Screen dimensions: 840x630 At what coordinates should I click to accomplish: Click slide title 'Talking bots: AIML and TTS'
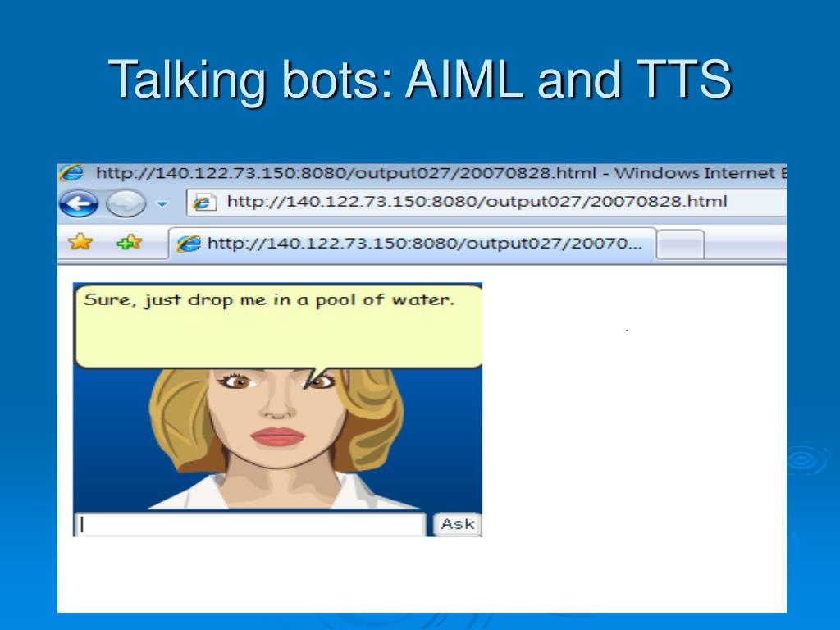[419, 80]
